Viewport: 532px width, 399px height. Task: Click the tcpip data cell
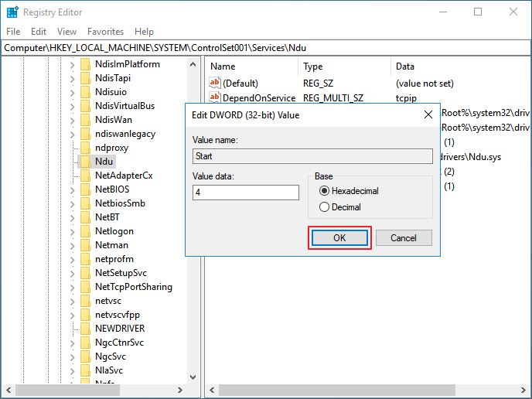tap(406, 97)
